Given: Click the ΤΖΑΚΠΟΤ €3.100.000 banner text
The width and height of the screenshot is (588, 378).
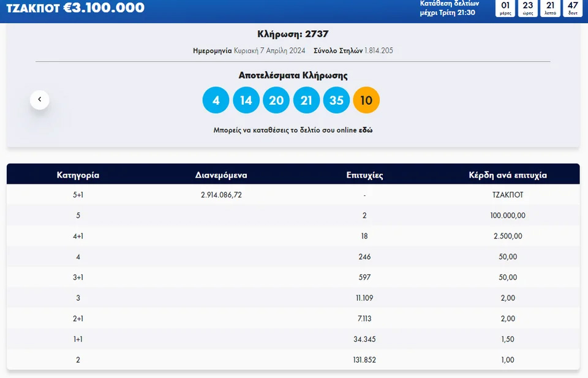Looking at the screenshot, I should tap(75, 8).
